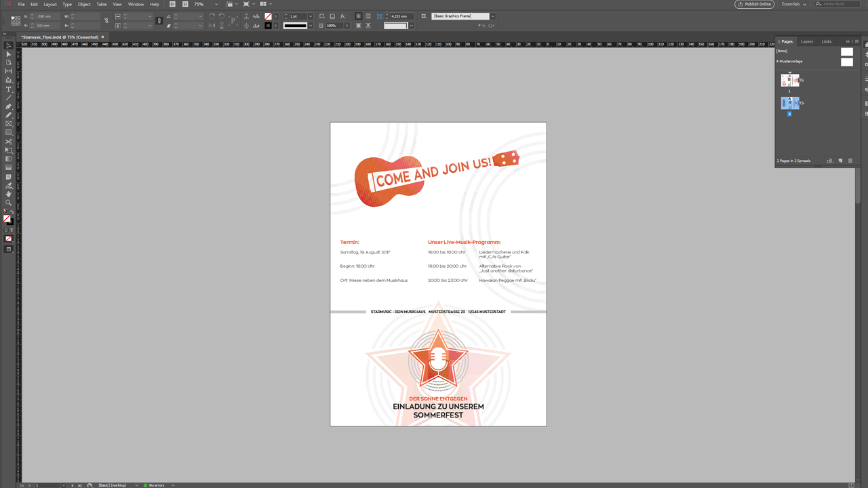Select the Direct Selection tool

tap(9, 54)
